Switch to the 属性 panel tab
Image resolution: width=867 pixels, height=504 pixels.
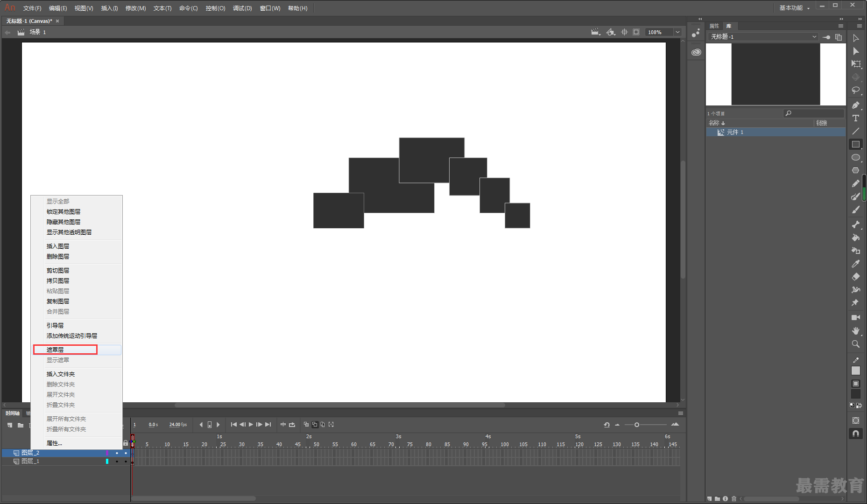point(714,26)
